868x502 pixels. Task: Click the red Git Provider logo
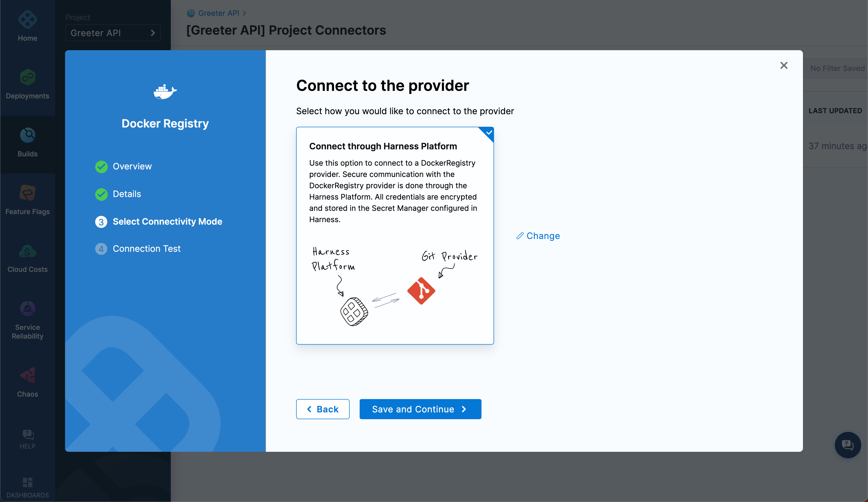point(421,291)
